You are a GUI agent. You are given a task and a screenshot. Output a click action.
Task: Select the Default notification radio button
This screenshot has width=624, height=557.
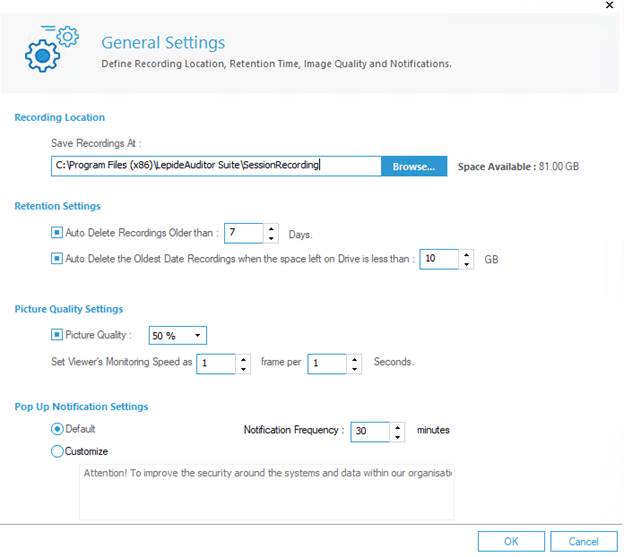(x=57, y=429)
